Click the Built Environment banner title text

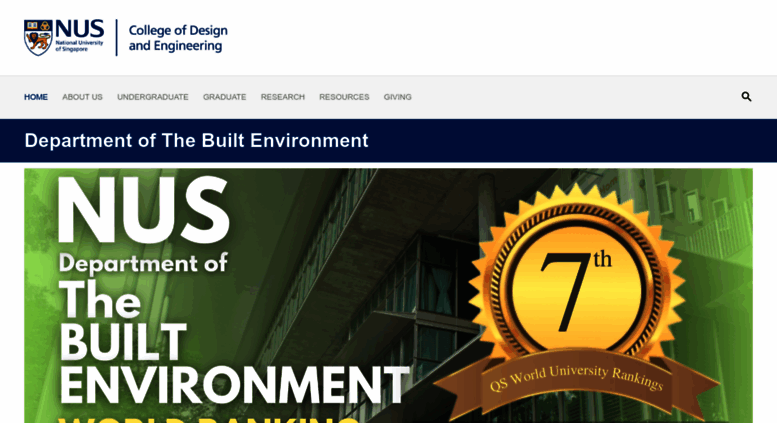click(x=233, y=292)
